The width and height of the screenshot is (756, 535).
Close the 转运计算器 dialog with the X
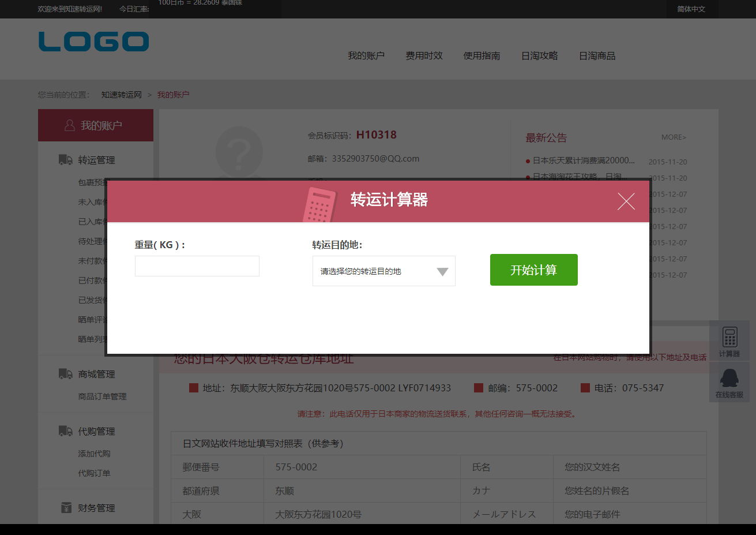click(626, 201)
